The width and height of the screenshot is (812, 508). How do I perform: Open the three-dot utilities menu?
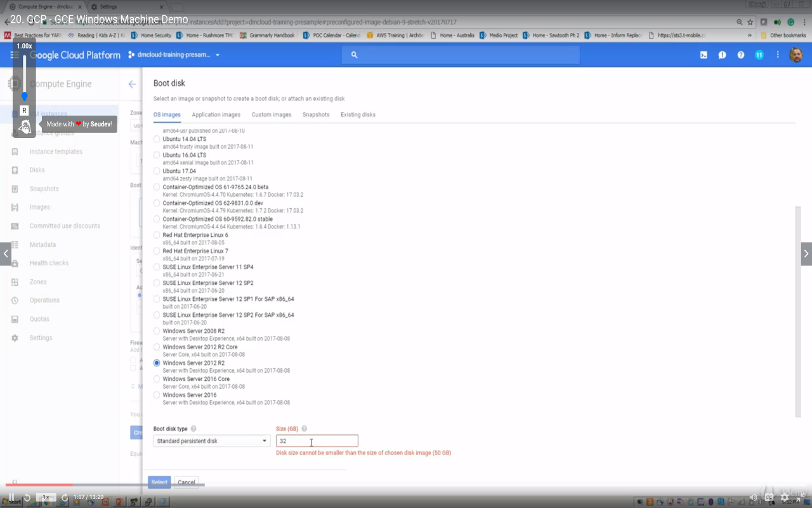(x=778, y=55)
